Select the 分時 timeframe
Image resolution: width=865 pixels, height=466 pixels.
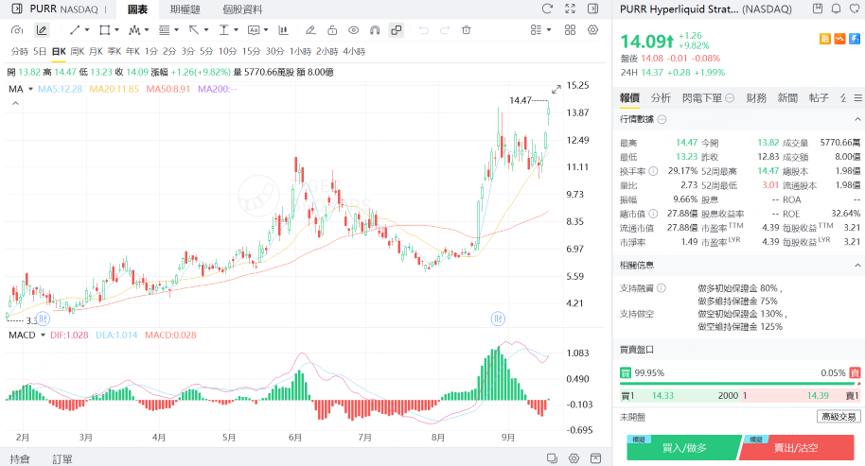coord(19,51)
